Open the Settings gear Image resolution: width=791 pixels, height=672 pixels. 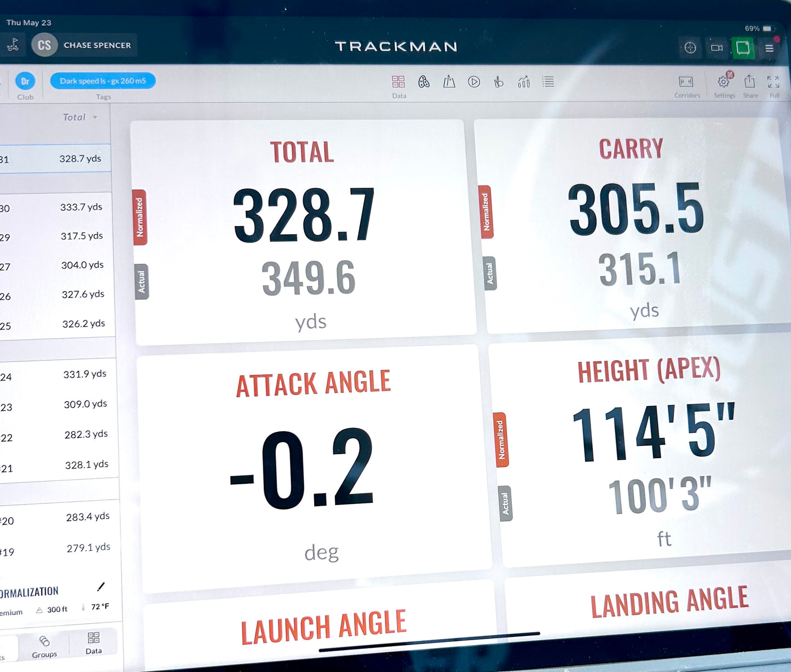tap(724, 86)
